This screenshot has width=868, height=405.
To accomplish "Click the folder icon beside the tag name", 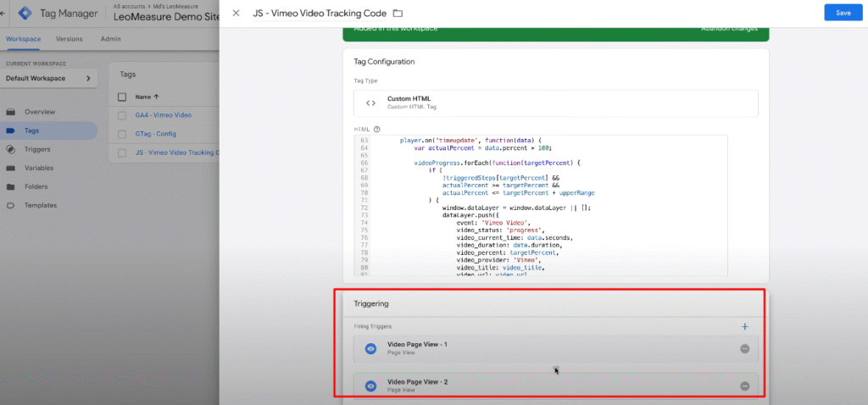I will point(398,14).
